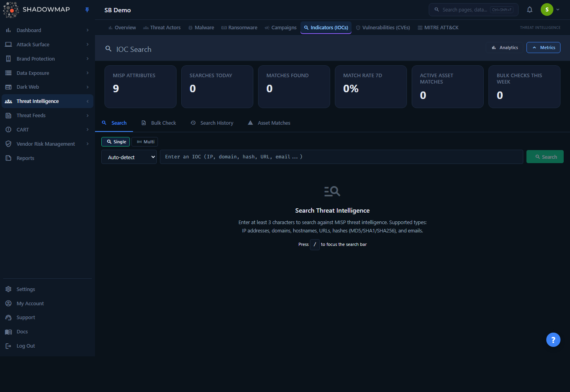Screen dimensions: 570x392
Task: Focus the IOC entry input field
Action: [x=342, y=157]
